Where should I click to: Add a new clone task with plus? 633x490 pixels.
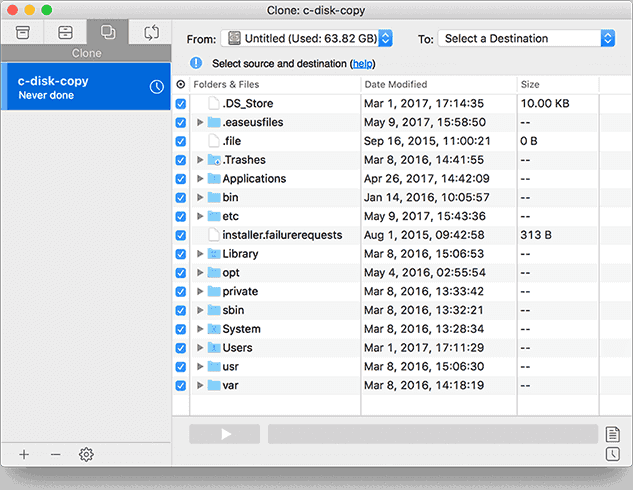click(x=24, y=454)
